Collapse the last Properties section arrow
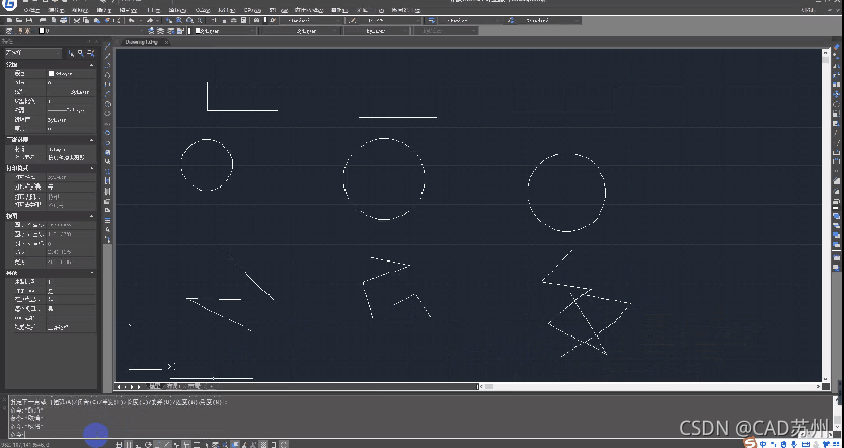Viewport: 844px width, 448px height. tap(92, 273)
